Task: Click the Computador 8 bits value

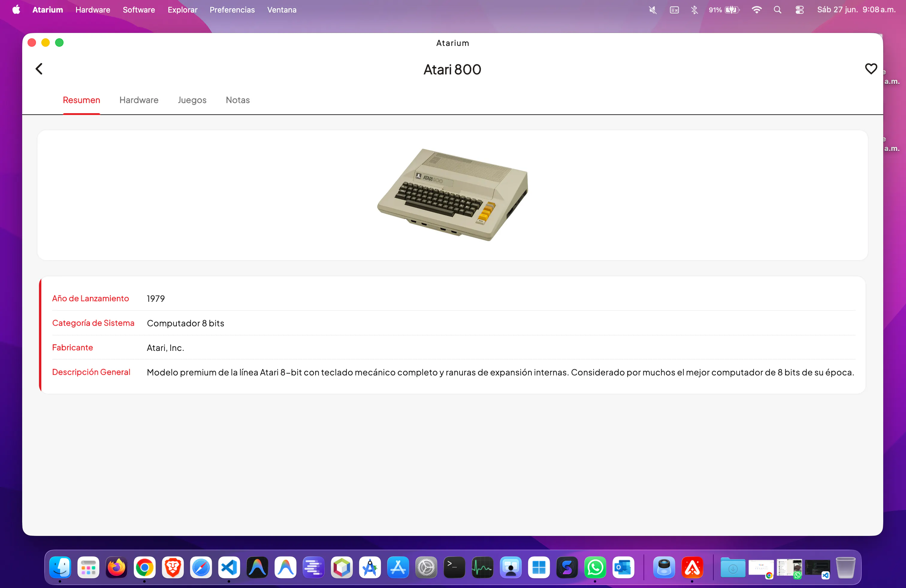Action: click(185, 323)
